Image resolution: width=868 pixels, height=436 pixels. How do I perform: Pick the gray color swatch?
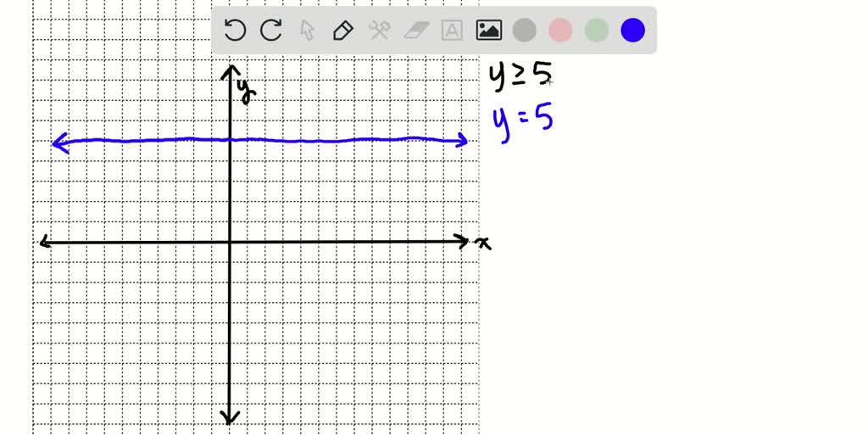click(x=524, y=30)
